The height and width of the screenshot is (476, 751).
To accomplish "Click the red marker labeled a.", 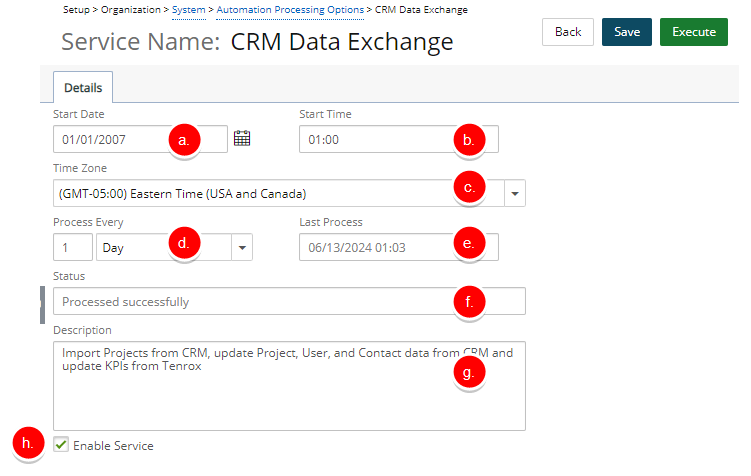I will 184,140.
